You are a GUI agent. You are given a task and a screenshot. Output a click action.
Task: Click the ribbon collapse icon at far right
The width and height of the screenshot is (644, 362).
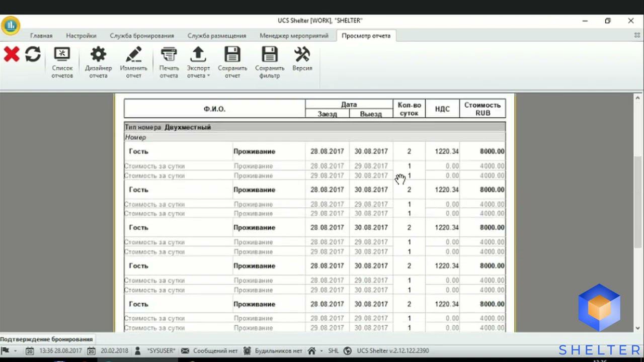637,35
